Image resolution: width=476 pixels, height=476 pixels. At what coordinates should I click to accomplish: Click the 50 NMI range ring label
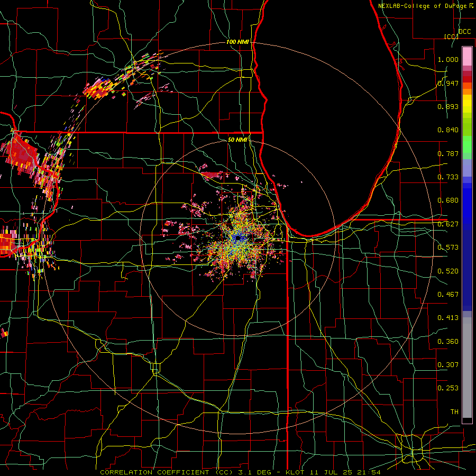click(237, 140)
